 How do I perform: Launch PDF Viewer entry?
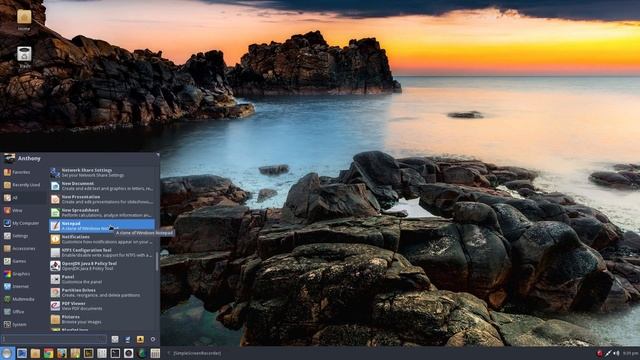(102, 306)
